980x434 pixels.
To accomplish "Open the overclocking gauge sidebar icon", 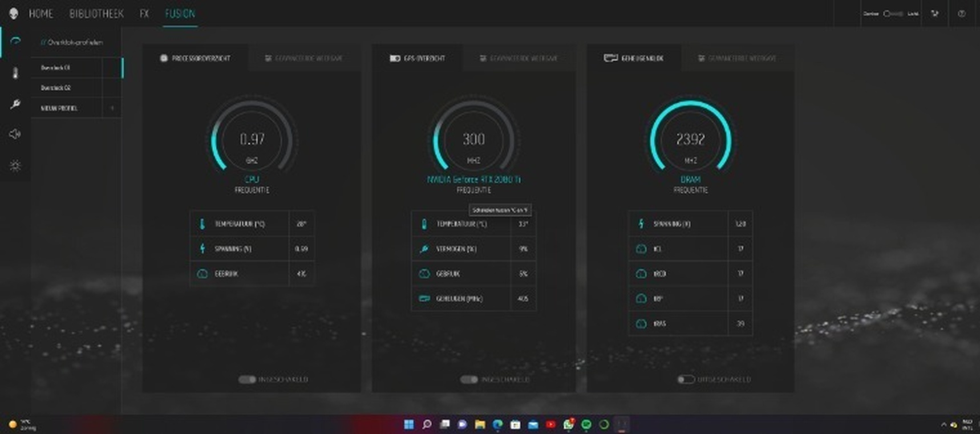I will (x=15, y=42).
